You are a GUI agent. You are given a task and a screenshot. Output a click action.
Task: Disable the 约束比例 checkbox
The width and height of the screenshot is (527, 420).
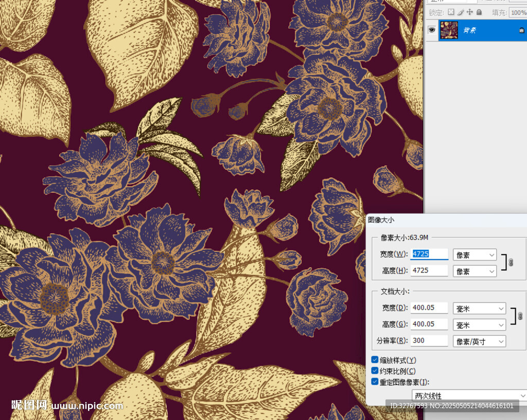[x=375, y=371]
